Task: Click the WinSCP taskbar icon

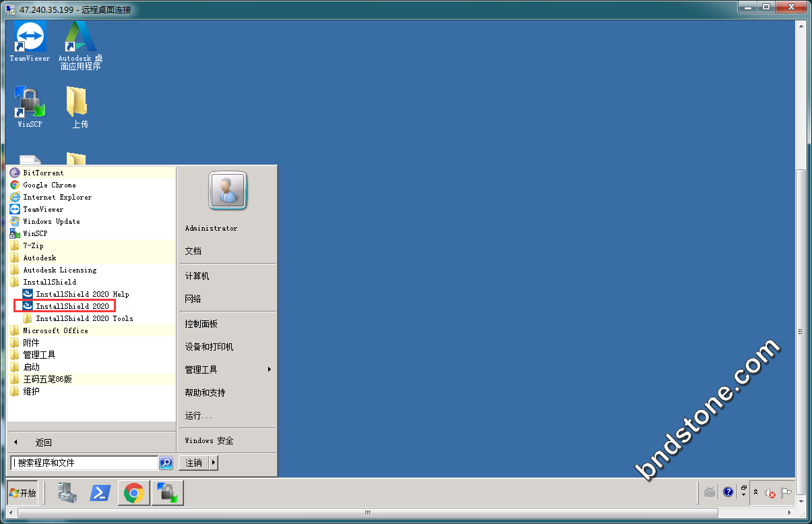Action: tap(167, 493)
